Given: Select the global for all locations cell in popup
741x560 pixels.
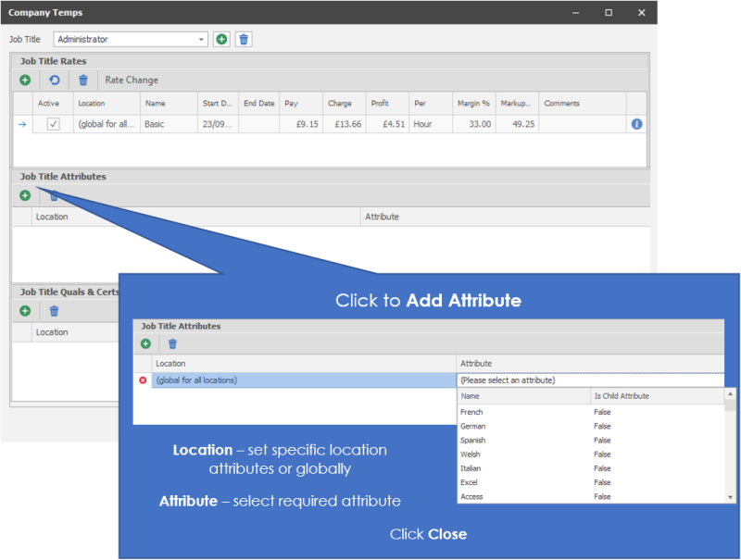Looking at the screenshot, I should point(303,380).
